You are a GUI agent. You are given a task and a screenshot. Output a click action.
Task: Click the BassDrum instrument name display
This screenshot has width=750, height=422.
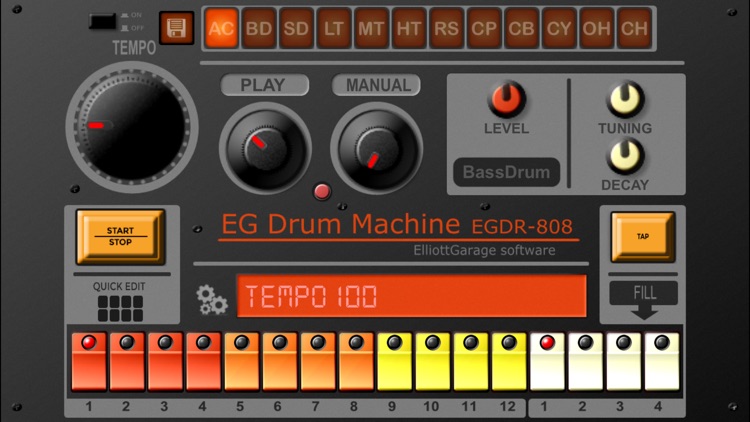[x=507, y=172]
